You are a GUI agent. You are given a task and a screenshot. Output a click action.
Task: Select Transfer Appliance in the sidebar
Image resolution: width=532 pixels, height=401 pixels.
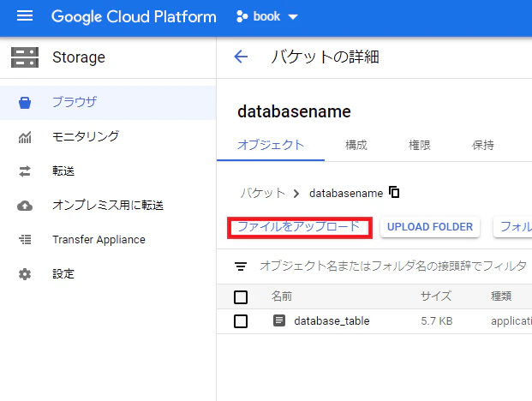108,240
